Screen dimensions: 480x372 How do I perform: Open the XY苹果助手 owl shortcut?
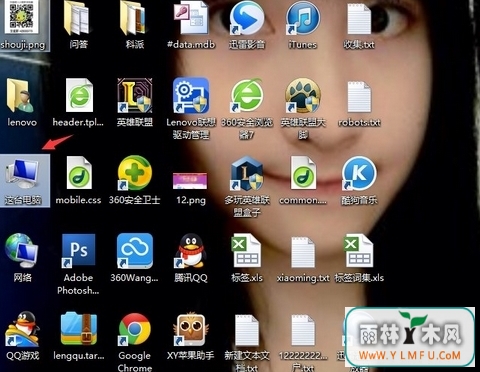click(191, 329)
